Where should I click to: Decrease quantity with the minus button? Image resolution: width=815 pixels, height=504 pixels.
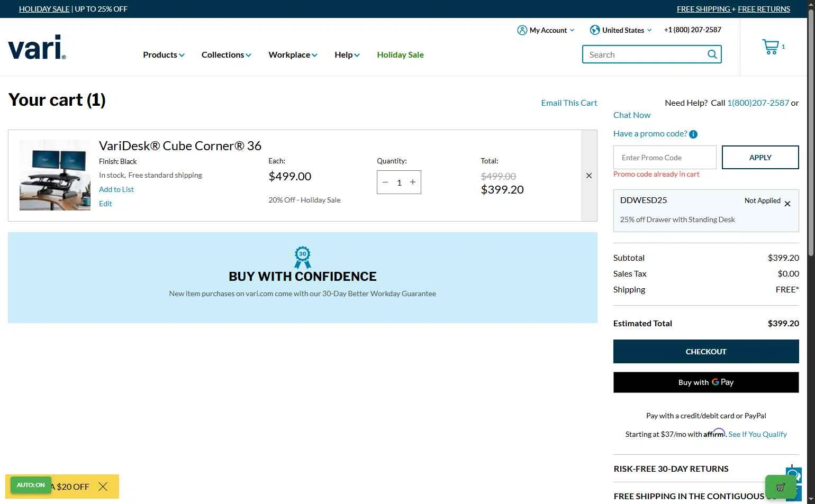(385, 182)
